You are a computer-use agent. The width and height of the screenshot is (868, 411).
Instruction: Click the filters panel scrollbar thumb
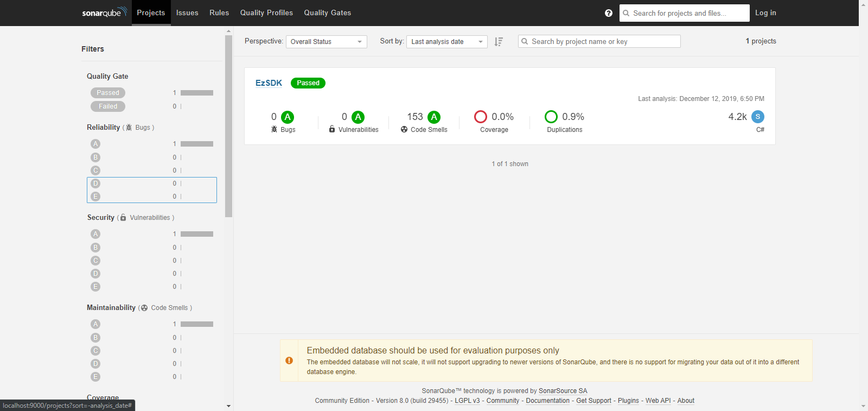(228, 126)
